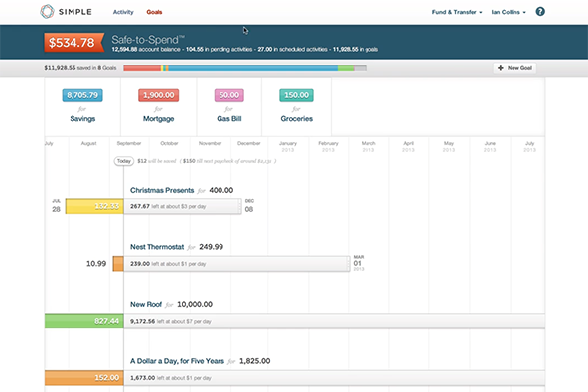
Task: Click the 9,172.56 left progress bar
Action: click(335, 321)
